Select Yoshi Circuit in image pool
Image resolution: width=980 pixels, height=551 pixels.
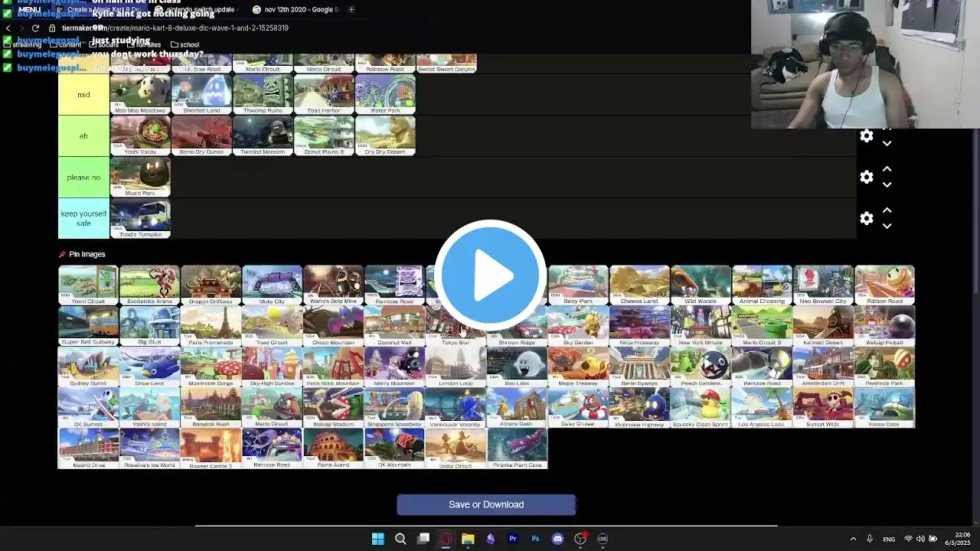click(x=88, y=285)
